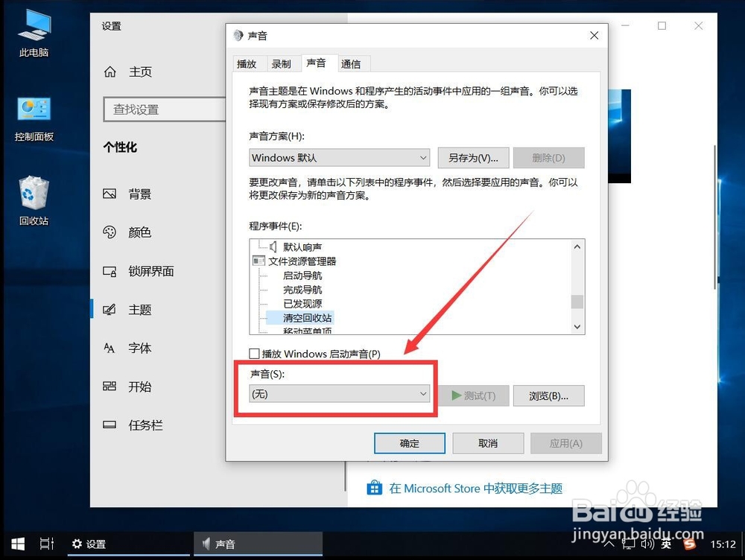
Task: Enable 播放 Windows 启动声音 checkbox
Action: [x=254, y=354]
